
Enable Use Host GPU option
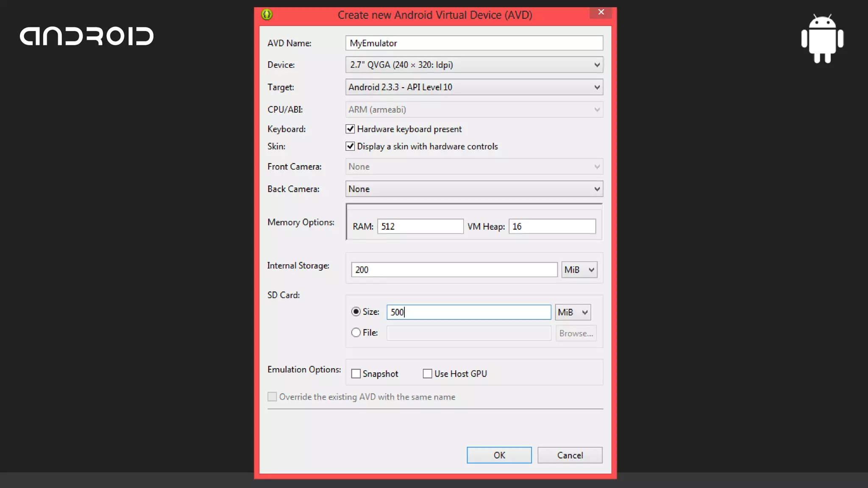tap(427, 374)
